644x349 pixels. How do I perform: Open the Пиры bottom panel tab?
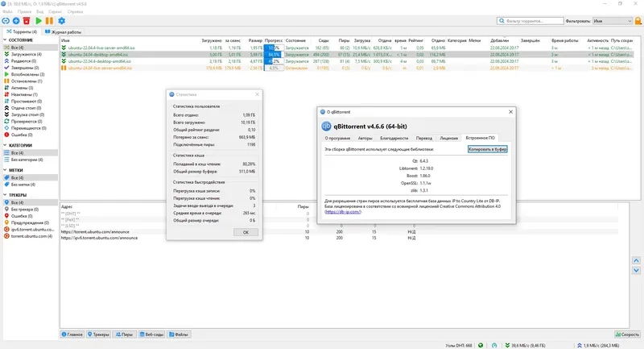[x=124, y=334]
